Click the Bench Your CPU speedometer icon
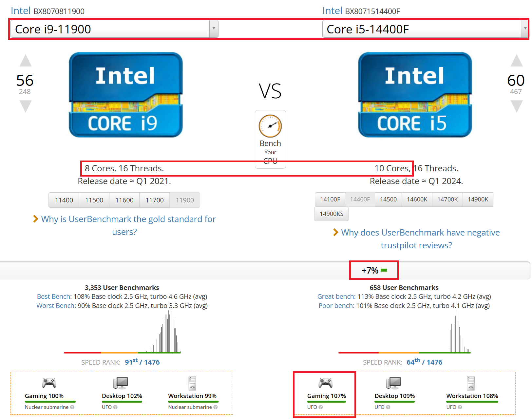The height and width of the screenshot is (419, 532). pos(270,126)
